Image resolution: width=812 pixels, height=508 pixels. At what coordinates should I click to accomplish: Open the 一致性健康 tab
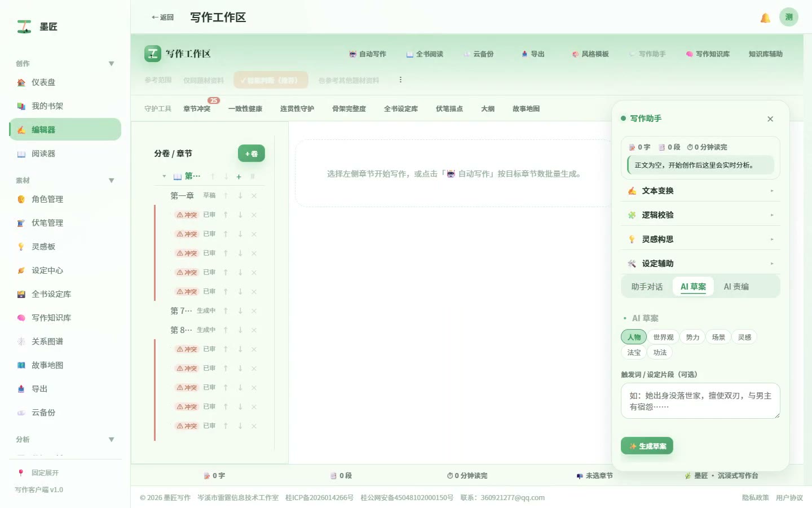(245, 108)
